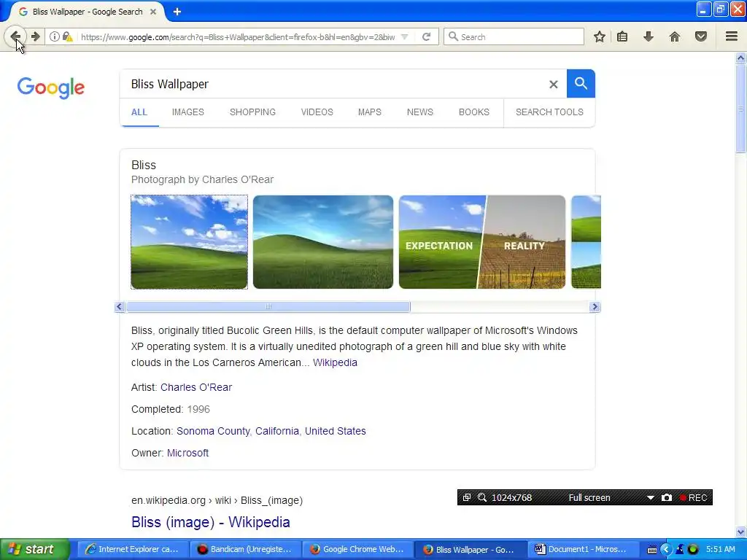
Task: Open a new tab with plus button
Action: coord(177,12)
